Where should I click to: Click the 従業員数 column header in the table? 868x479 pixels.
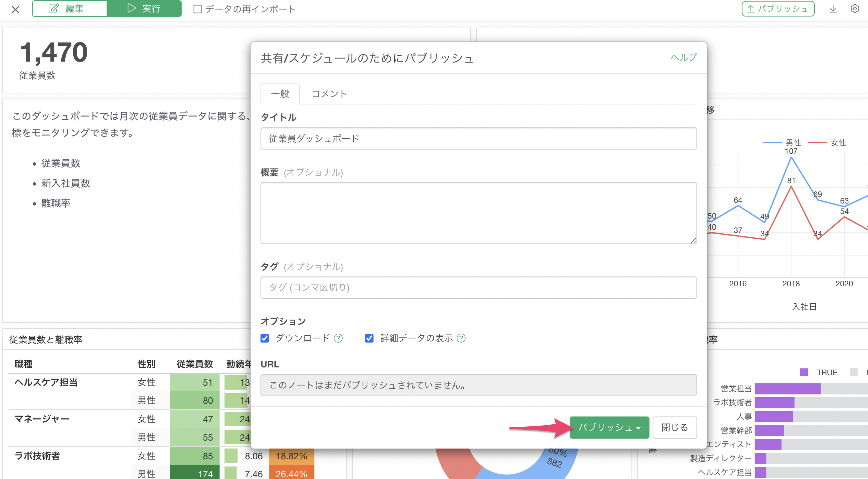[195, 364]
